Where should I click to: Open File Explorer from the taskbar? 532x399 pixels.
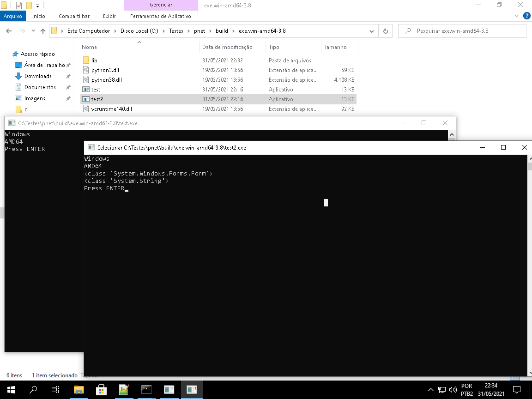pos(79,389)
